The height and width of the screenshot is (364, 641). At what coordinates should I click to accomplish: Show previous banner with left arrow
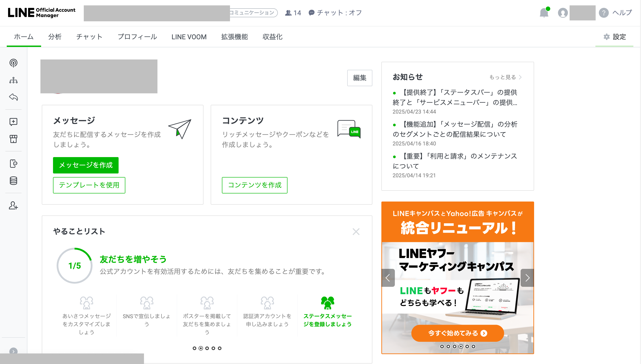pos(388,278)
